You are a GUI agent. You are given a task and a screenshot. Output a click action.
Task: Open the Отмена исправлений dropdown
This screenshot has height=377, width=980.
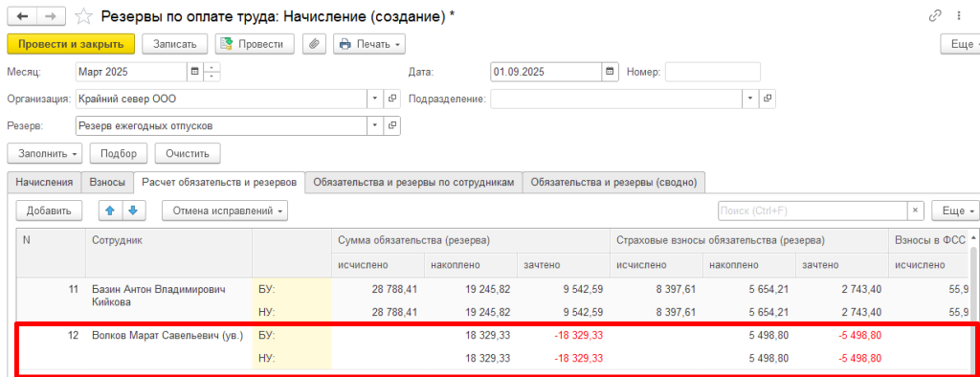coord(224,211)
